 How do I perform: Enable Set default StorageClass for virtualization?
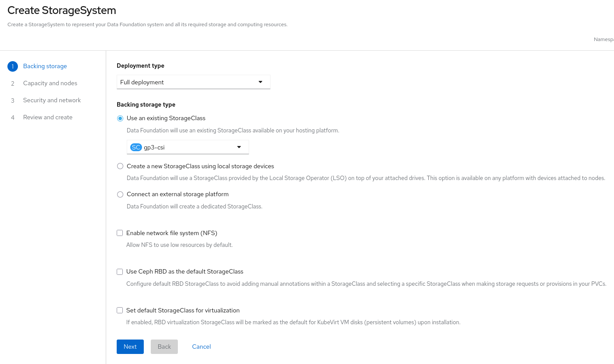pos(120,311)
